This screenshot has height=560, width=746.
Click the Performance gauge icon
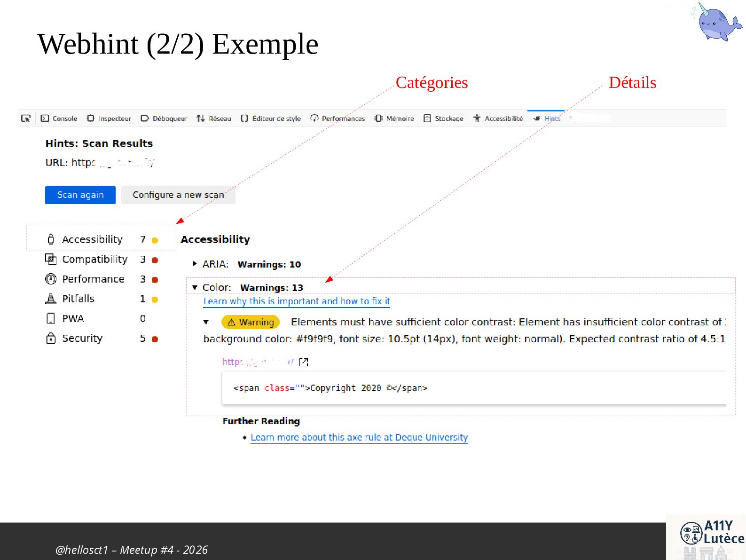tap(51, 279)
